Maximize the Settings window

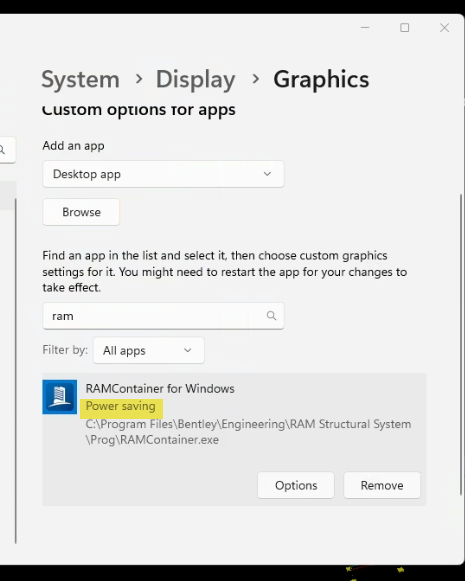coord(405,28)
